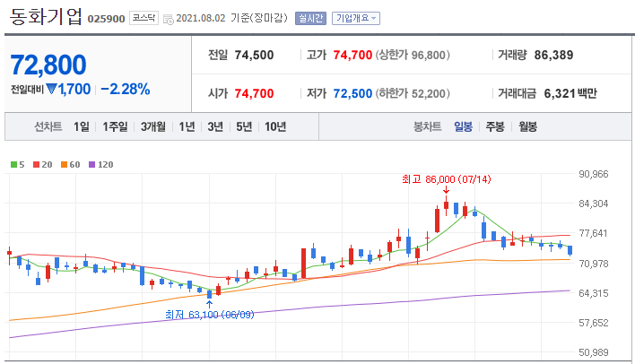Click the 거래대금 value 6,321 백만
This screenshot has height=364, width=635.
point(570,93)
